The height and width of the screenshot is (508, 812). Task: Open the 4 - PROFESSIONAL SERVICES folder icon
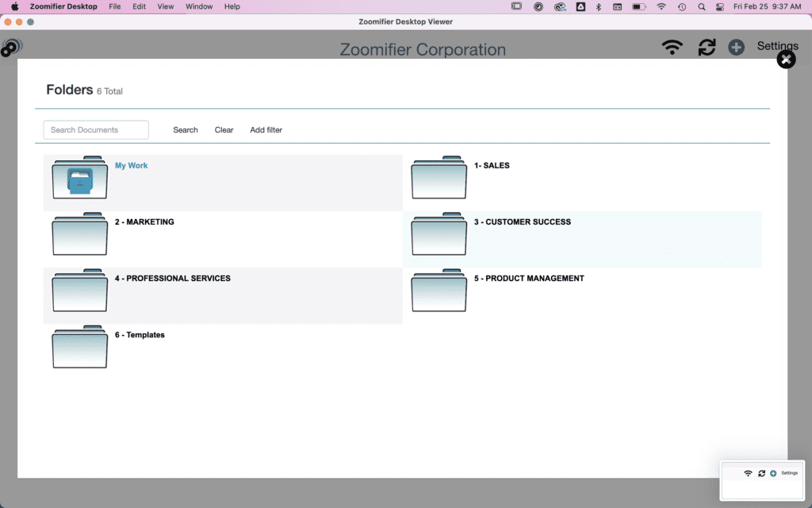[x=80, y=291]
